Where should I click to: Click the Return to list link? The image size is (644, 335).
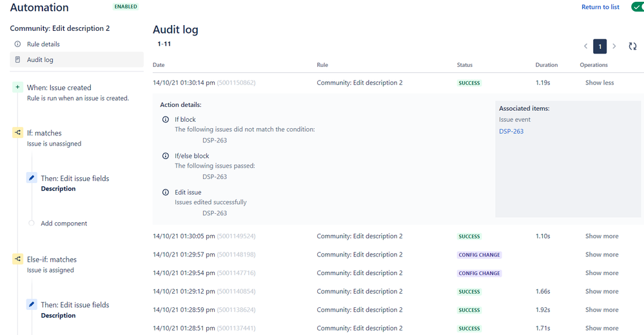600,7
